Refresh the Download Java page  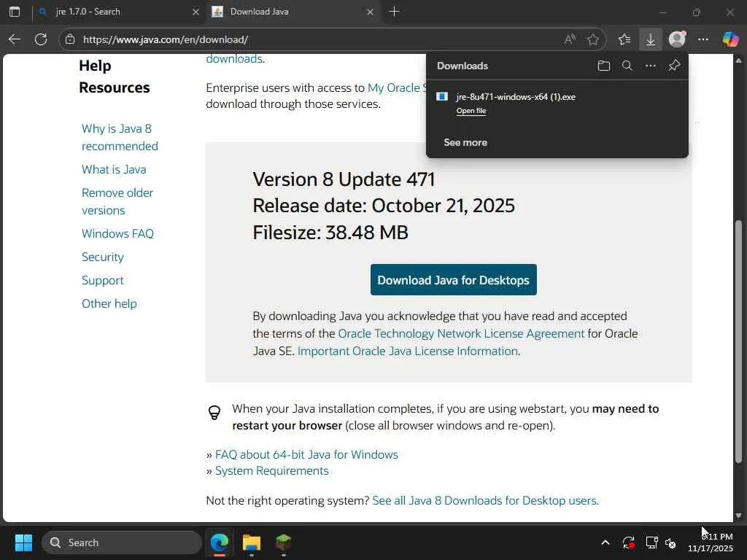[x=41, y=39]
